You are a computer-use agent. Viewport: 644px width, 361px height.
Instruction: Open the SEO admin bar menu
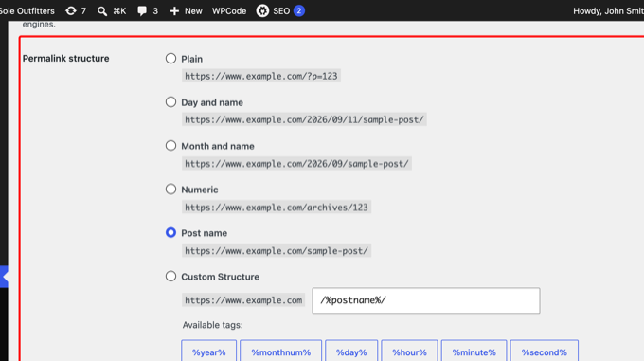[280, 11]
